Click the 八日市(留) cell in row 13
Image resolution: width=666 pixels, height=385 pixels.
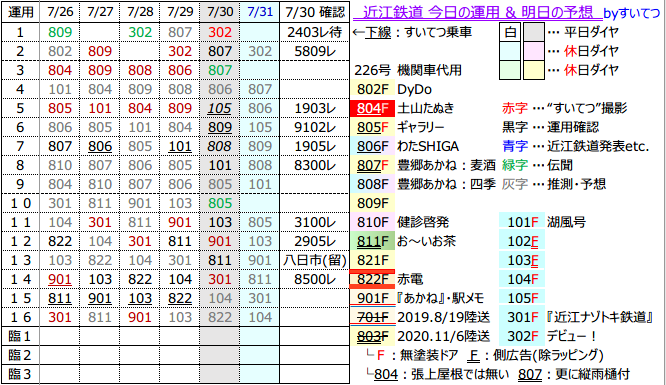point(315,260)
